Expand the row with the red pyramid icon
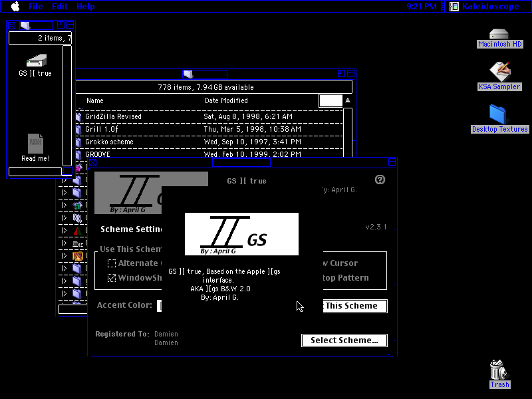This screenshot has width=532, height=399. pos(65,230)
